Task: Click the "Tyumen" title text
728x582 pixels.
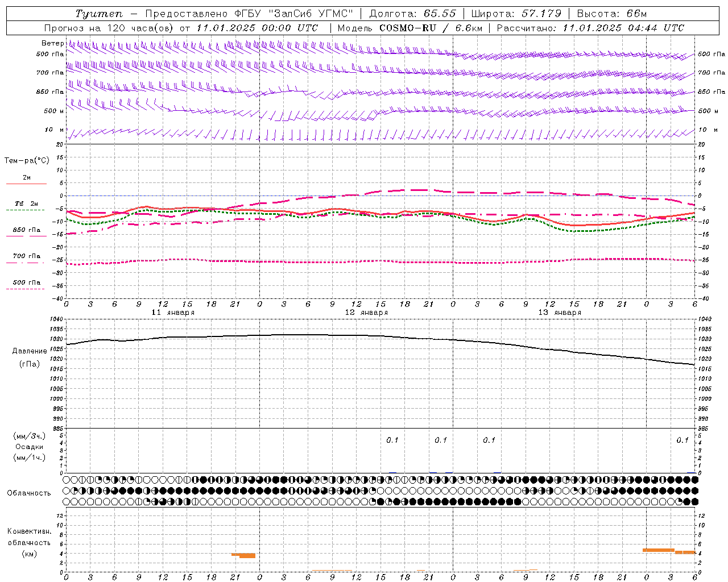Action: click(99, 14)
